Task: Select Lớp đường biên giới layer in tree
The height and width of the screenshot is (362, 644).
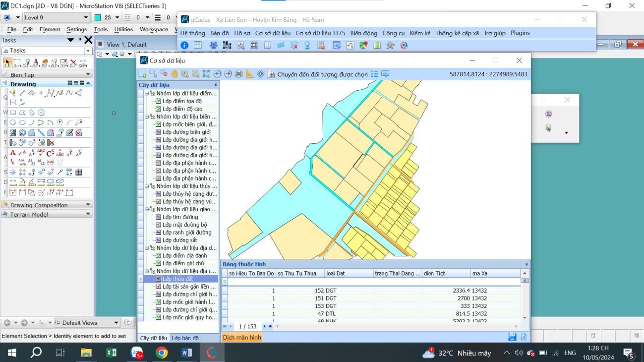Action: click(186, 132)
